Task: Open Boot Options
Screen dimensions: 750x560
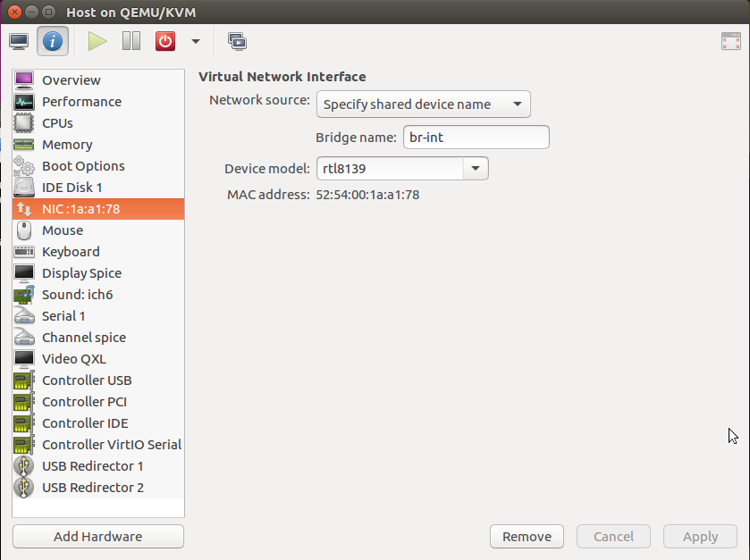Action: coord(98,166)
